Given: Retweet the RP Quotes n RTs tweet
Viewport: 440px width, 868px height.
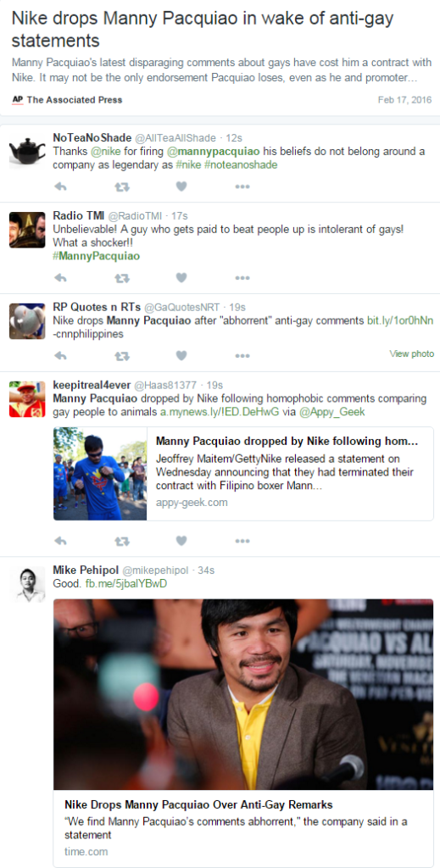Looking at the screenshot, I should (x=121, y=355).
